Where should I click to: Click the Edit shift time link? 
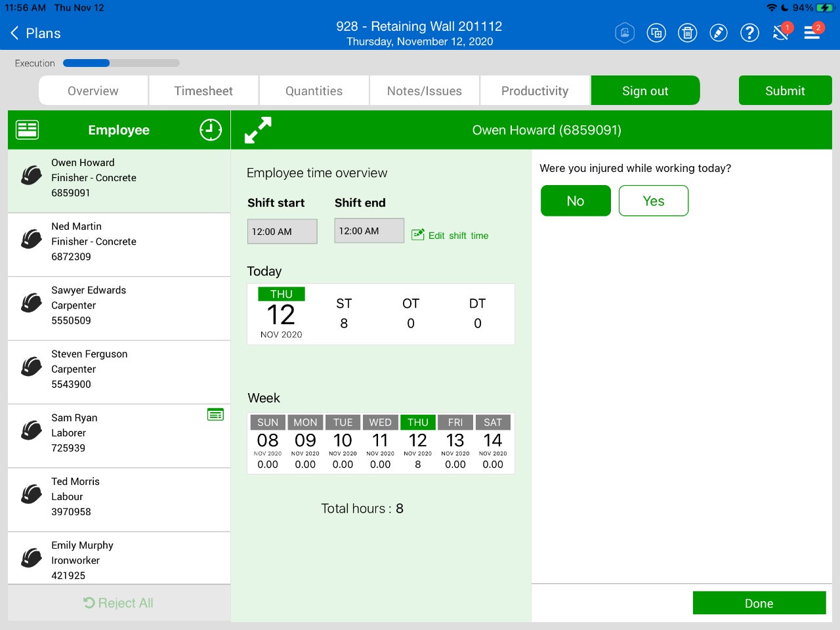(x=450, y=236)
